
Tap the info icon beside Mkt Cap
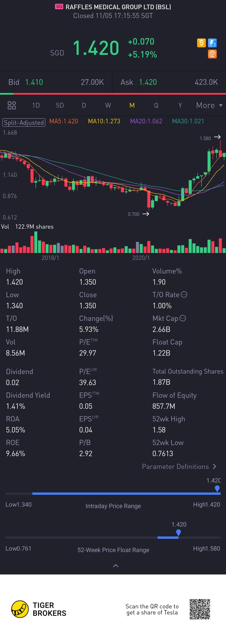click(x=183, y=318)
